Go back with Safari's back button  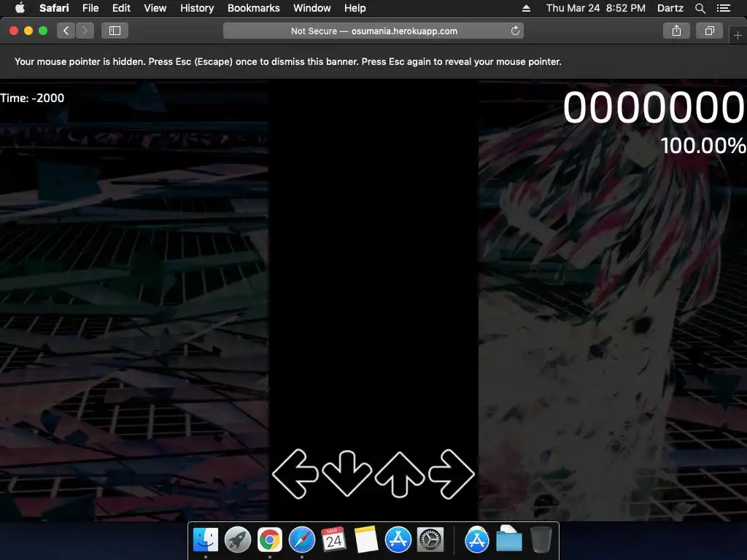tap(66, 31)
